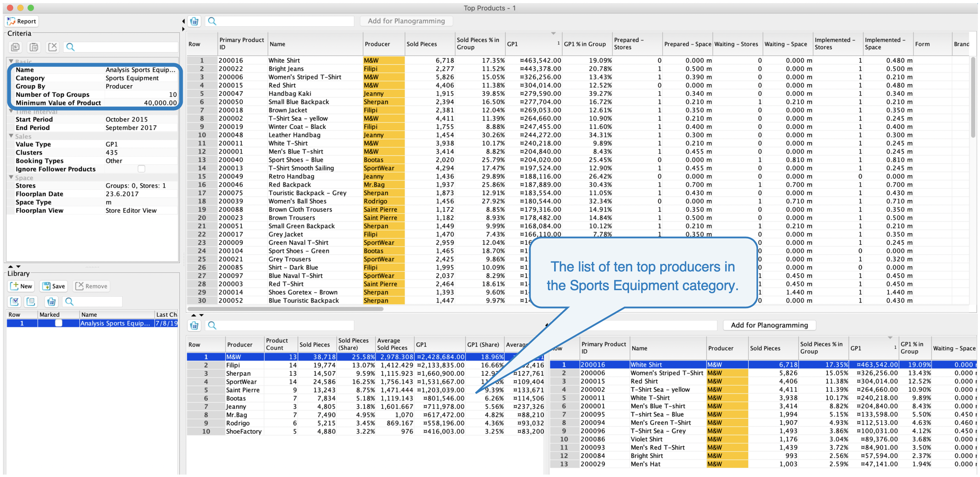Image resolution: width=980 pixels, height=477 pixels.
Task: Toggle the Marked checkbox for Analysis Sports Equip
Action: pyautogui.click(x=59, y=323)
